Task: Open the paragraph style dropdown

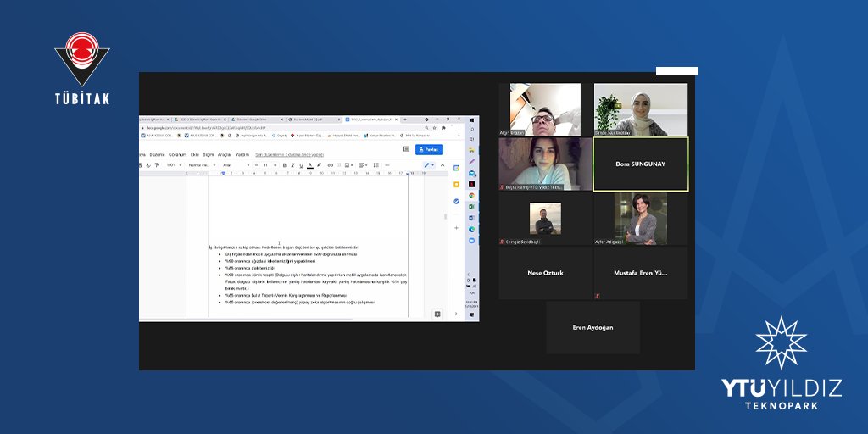Action: (x=202, y=165)
